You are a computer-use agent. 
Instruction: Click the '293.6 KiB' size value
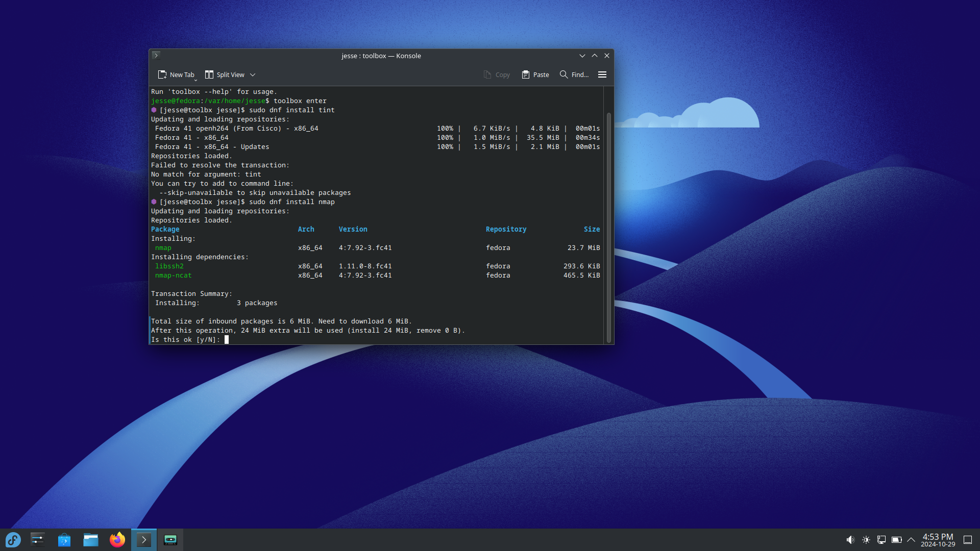tap(582, 266)
